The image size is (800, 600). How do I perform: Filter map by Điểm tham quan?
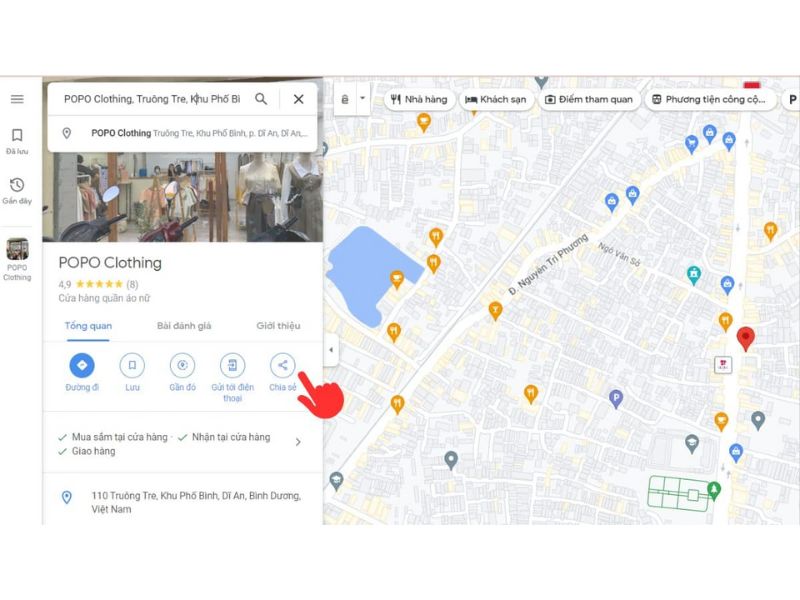click(589, 99)
